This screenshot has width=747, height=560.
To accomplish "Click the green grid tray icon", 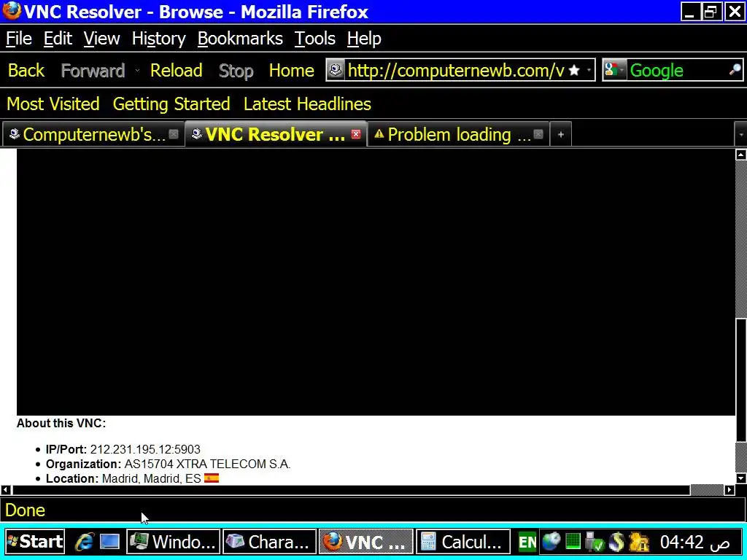I will pos(573,542).
